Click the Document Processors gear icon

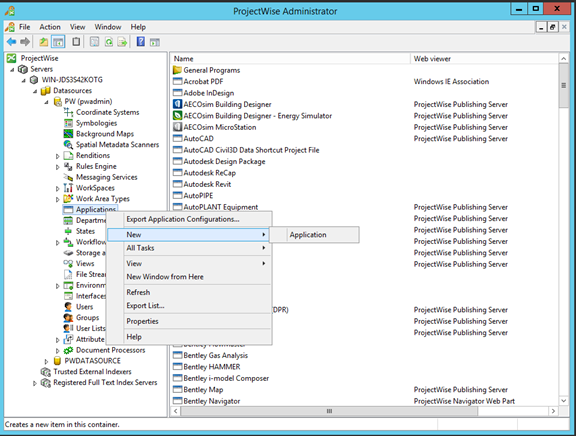[68, 350]
